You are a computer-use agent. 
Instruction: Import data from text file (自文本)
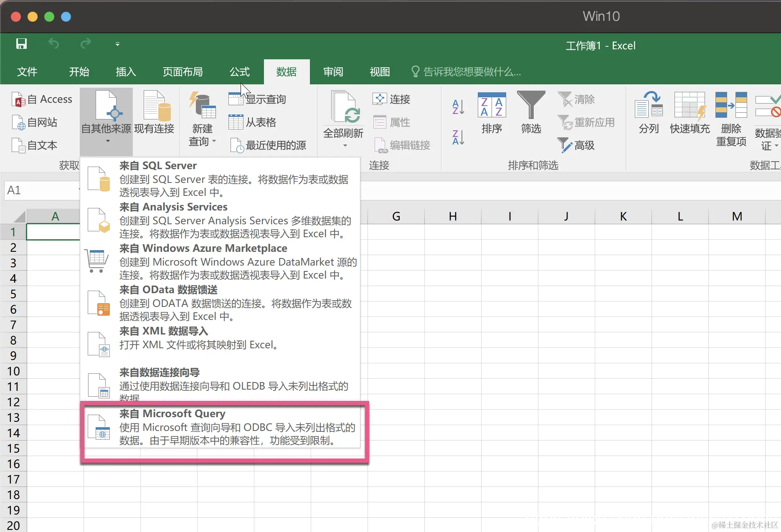tap(35, 145)
